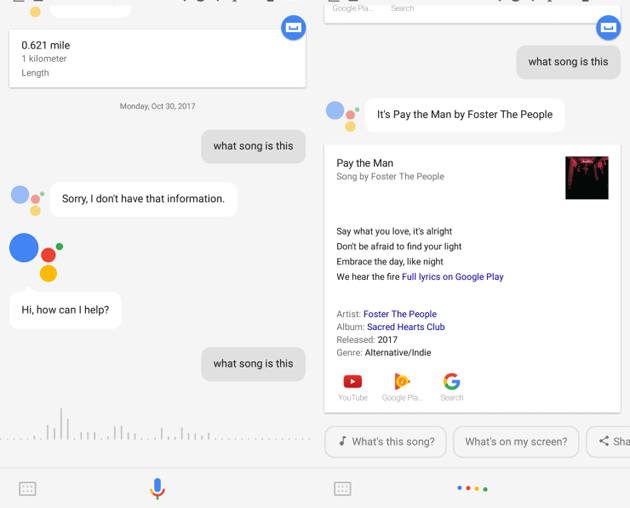The height and width of the screenshot is (508, 630).
Task: Open keyboard input beside the microphone
Action: 28,488
